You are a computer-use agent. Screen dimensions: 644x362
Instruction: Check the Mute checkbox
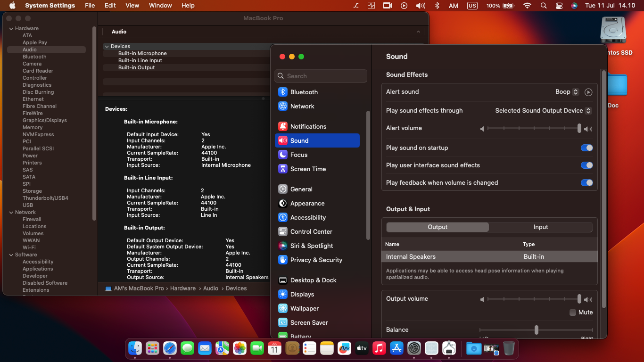[573, 313]
